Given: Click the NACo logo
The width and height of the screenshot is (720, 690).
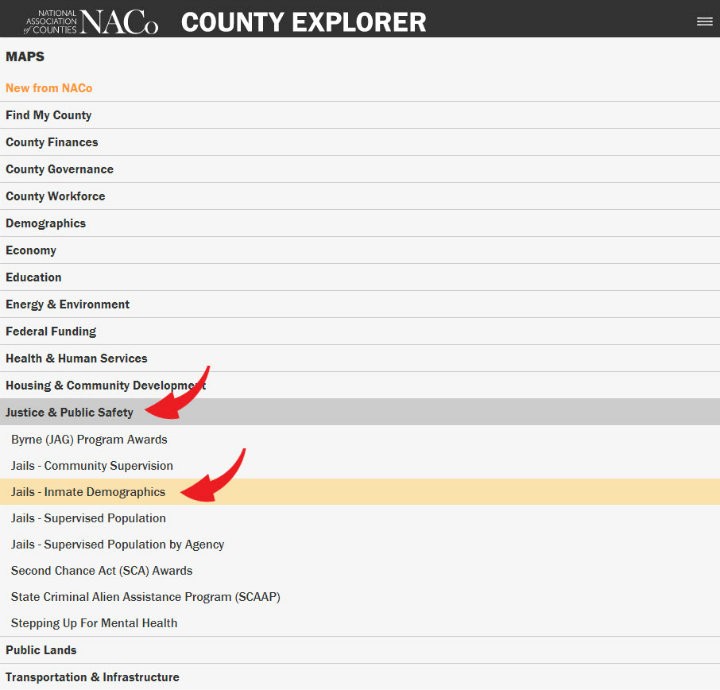Looking at the screenshot, I should [x=91, y=22].
